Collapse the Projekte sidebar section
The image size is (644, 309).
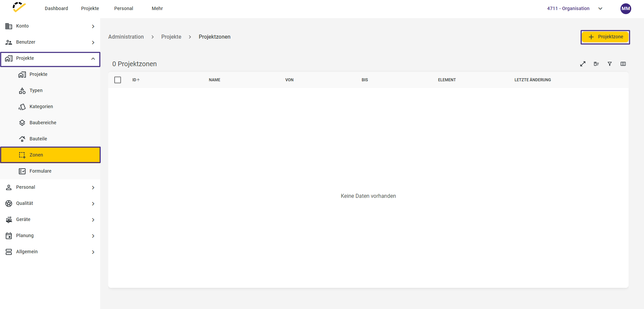click(x=50, y=58)
